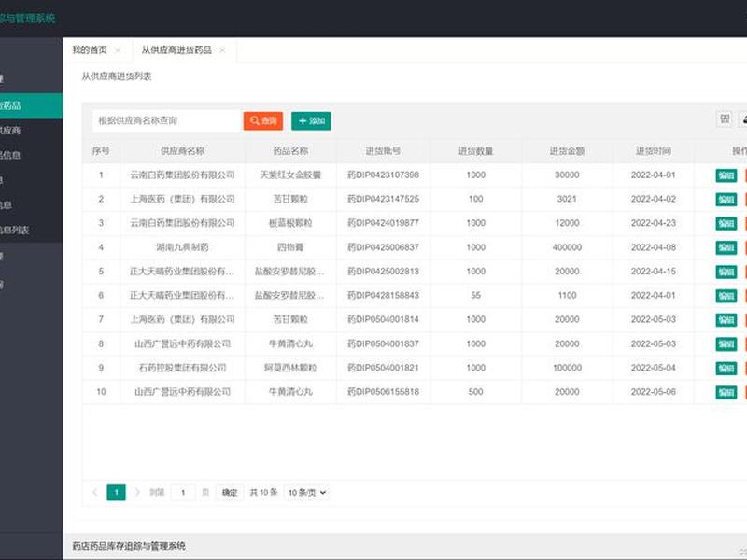
Task: Click the amount cell 400000
Action: (x=567, y=247)
